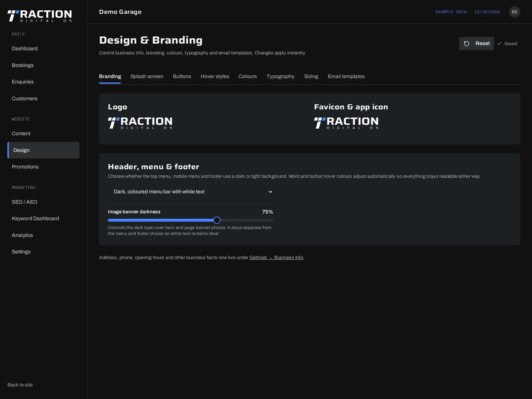
Task: Click the Demo Garage title
Action: pyautogui.click(x=120, y=12)
